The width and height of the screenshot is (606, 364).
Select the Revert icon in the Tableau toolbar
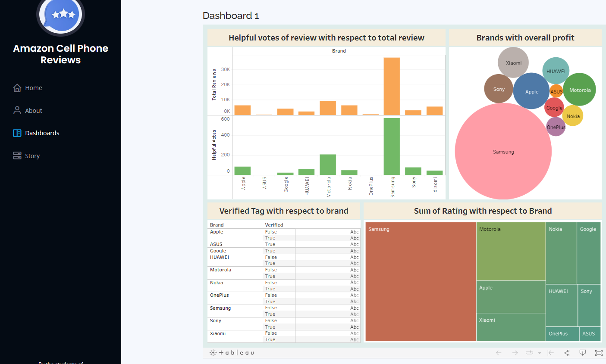tap(551, 352)
